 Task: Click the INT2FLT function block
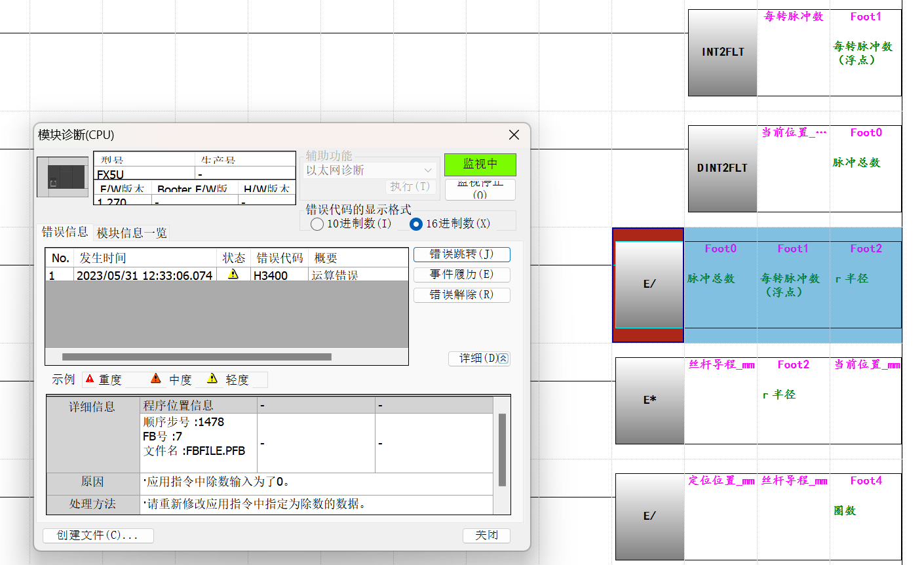point(722,52)
